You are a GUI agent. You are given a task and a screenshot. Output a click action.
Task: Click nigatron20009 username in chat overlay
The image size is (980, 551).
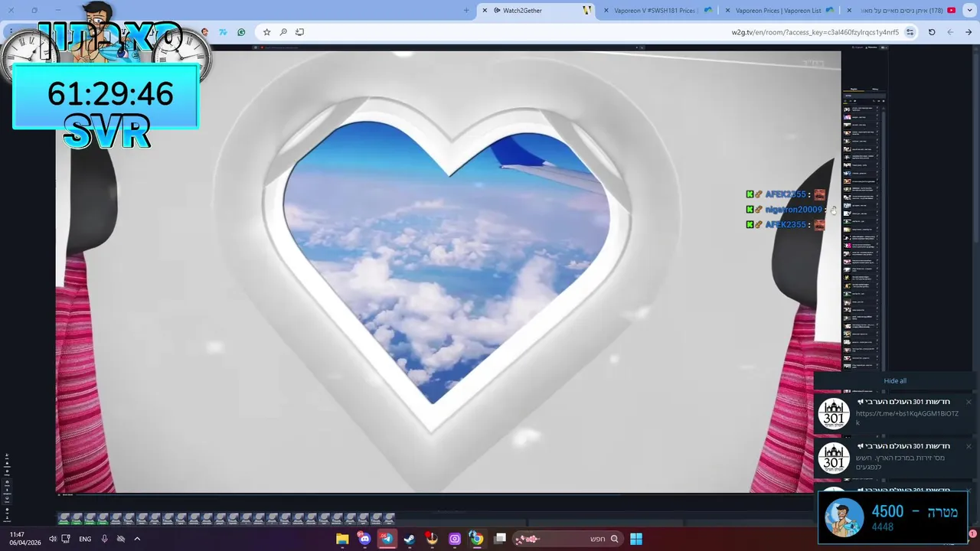coord(793,210)
